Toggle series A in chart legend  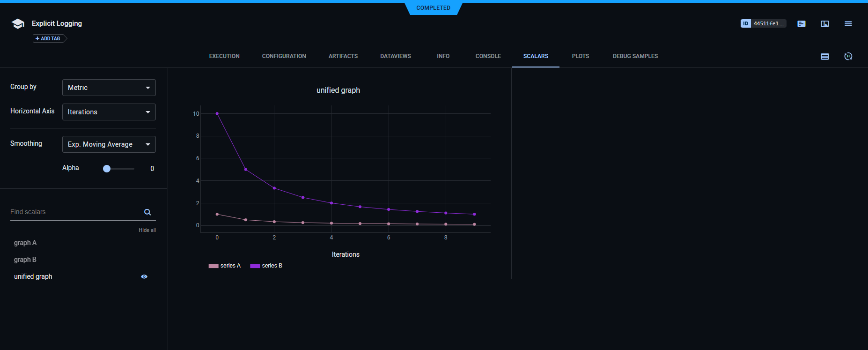[x=225, y=266]
